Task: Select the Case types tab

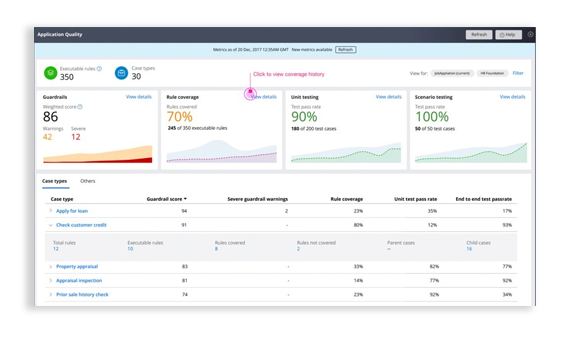Action: [x=54, y=181]
